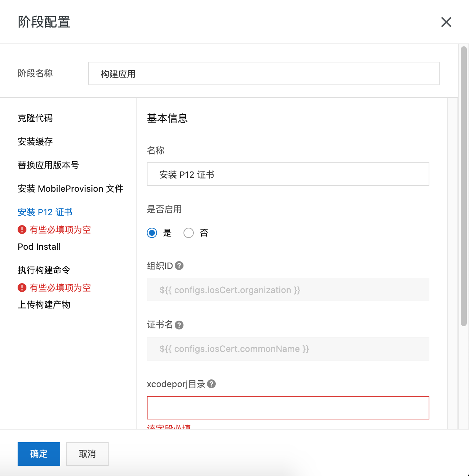Focus 阶段名称 field containing 构建应用
This screenshot has width=469, height=476.
point(264,73)
